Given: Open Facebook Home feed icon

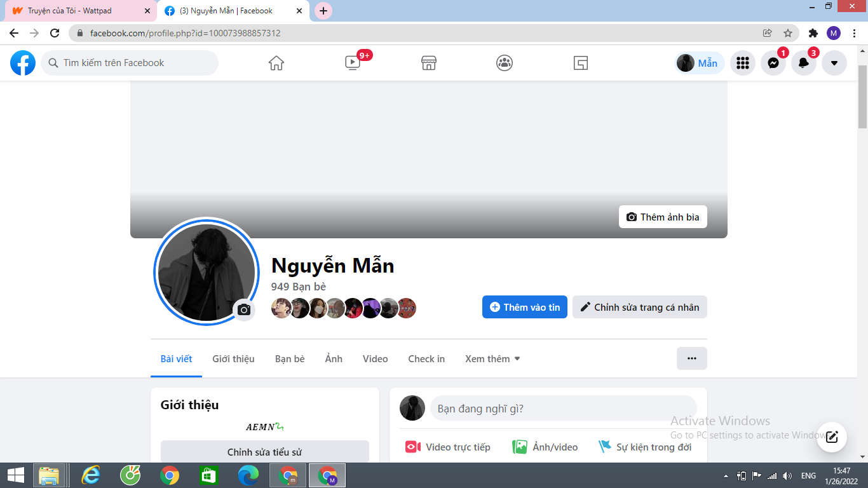Looking at the screenshot, I should point(276,63).
